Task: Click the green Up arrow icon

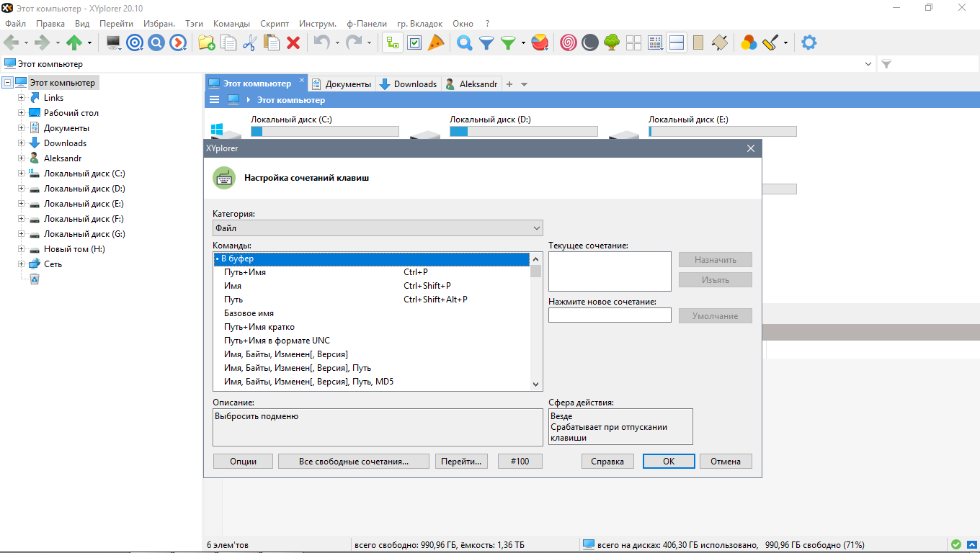Action: coord(74,42)
